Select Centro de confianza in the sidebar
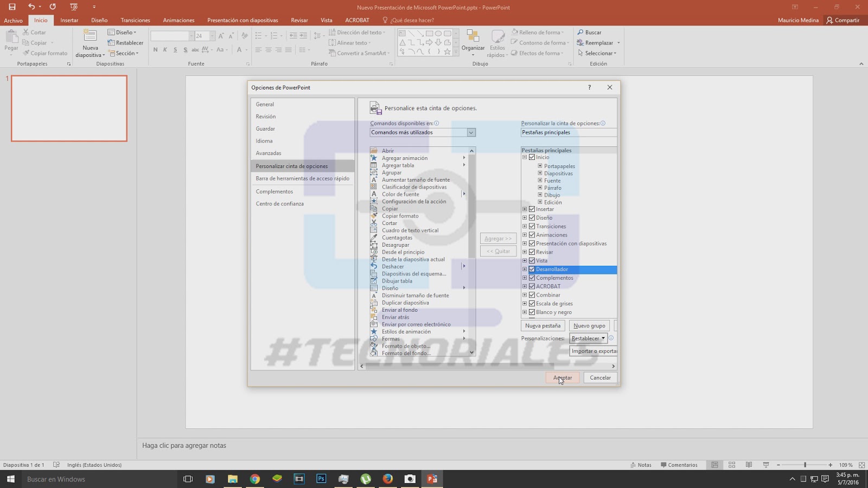Viewport: 868px width, 488px height. 280,203
